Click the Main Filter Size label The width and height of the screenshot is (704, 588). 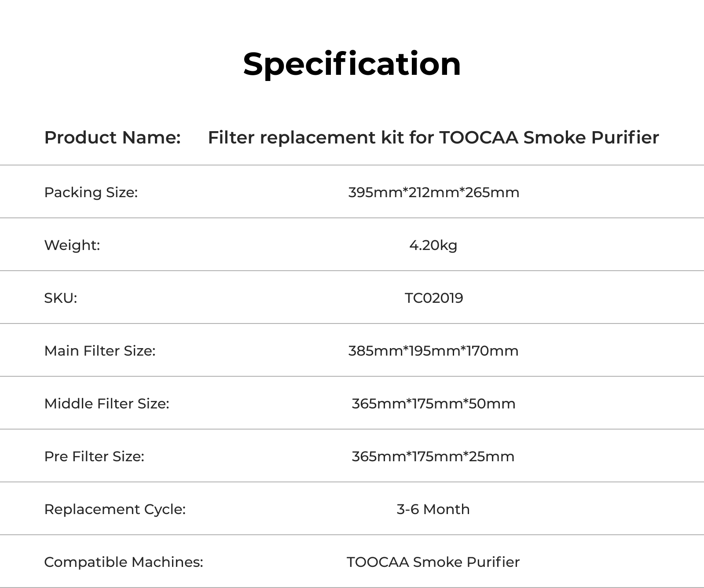point(100,351)
